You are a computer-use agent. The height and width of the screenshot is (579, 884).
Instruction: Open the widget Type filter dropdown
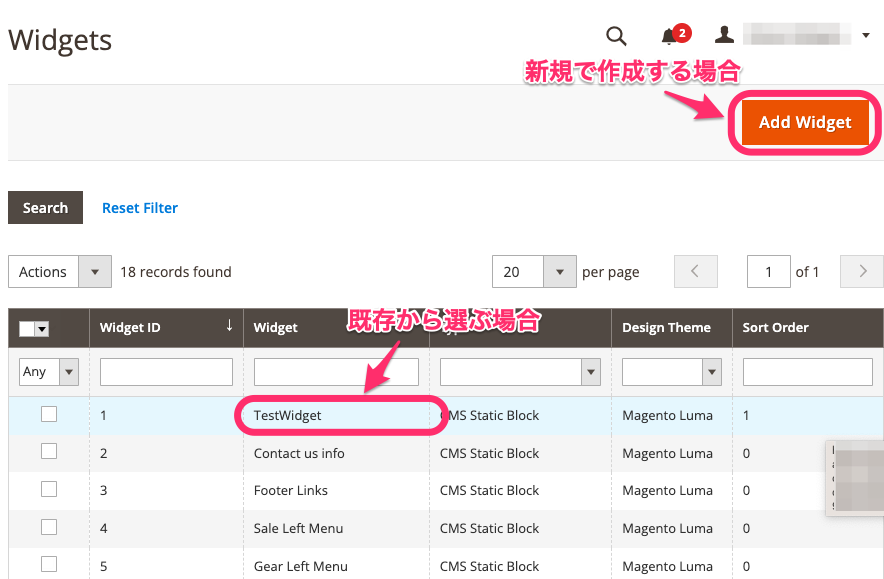(520, 371)
